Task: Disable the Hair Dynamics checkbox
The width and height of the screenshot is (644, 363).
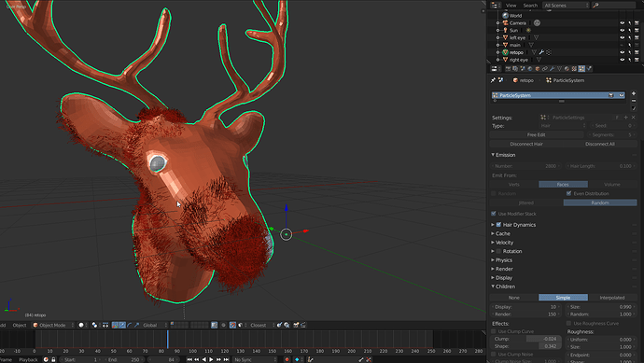Action: pyautogui.click(x=498, y=225)
